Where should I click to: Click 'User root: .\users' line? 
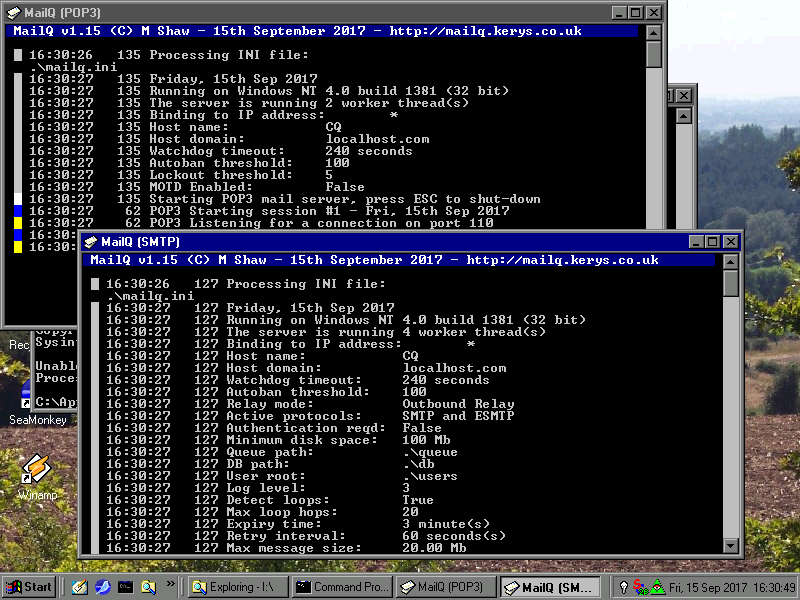282,476
